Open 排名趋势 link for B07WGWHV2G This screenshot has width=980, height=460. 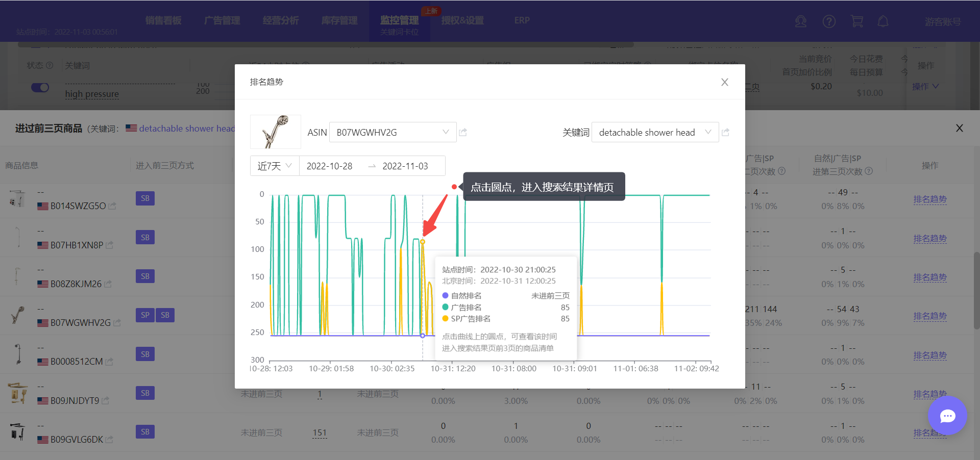(x=930, y=316)
